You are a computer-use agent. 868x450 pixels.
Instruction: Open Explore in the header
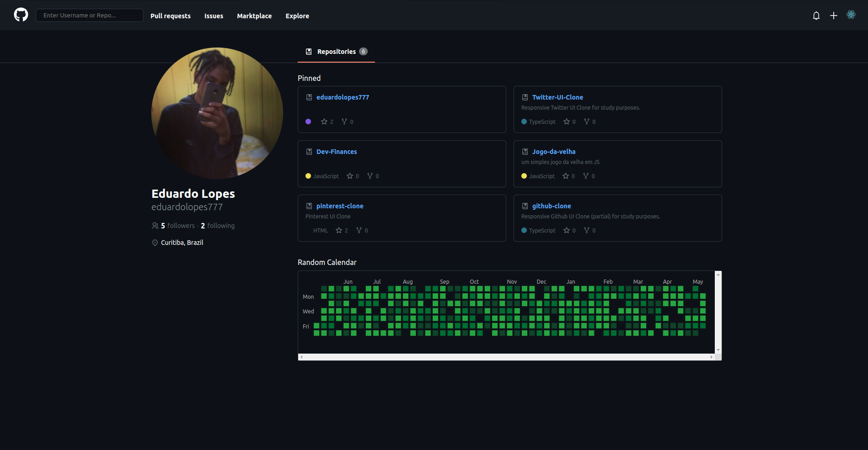click(297, 16)
